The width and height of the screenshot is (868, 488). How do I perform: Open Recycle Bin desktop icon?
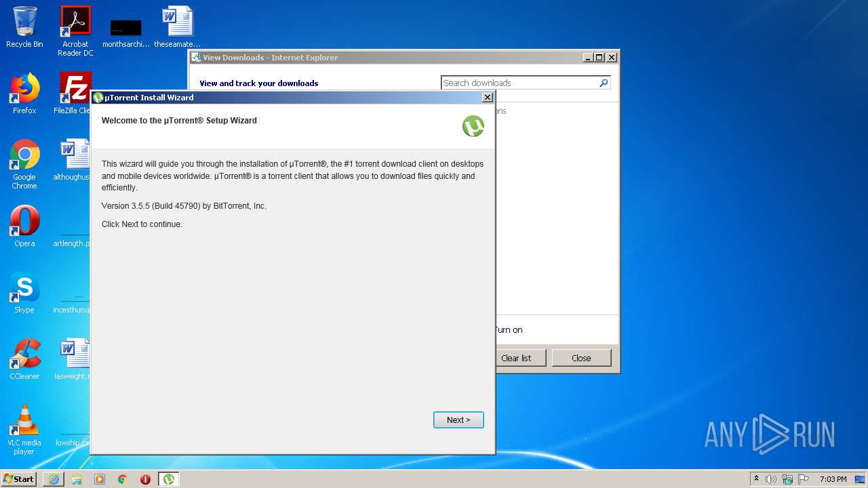coord(24,27)
